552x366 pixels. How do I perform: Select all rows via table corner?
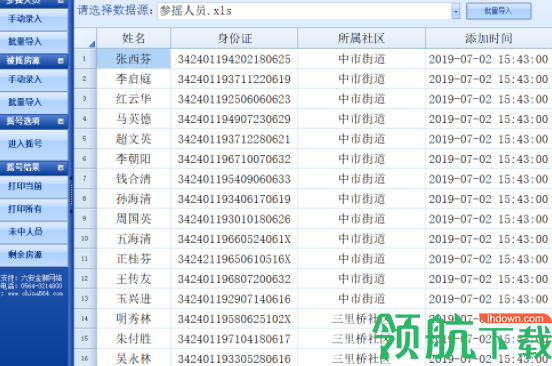click(85, 38)
